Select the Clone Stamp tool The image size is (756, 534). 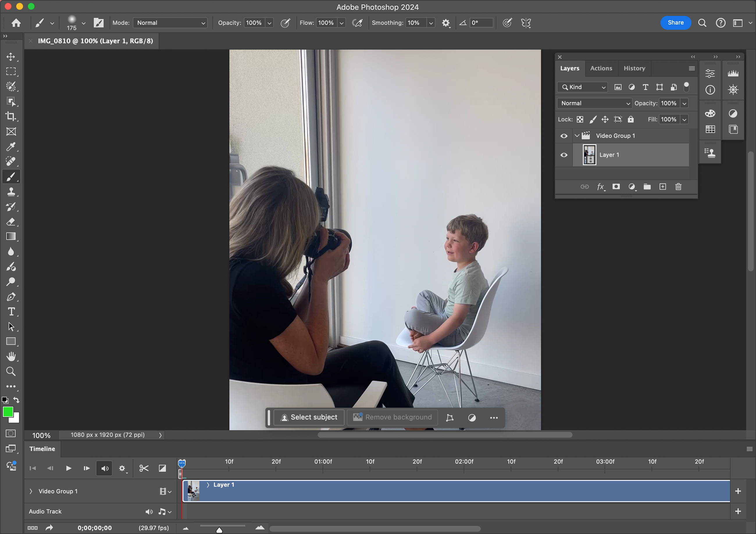pyautogui.click(x=11, y=192)
